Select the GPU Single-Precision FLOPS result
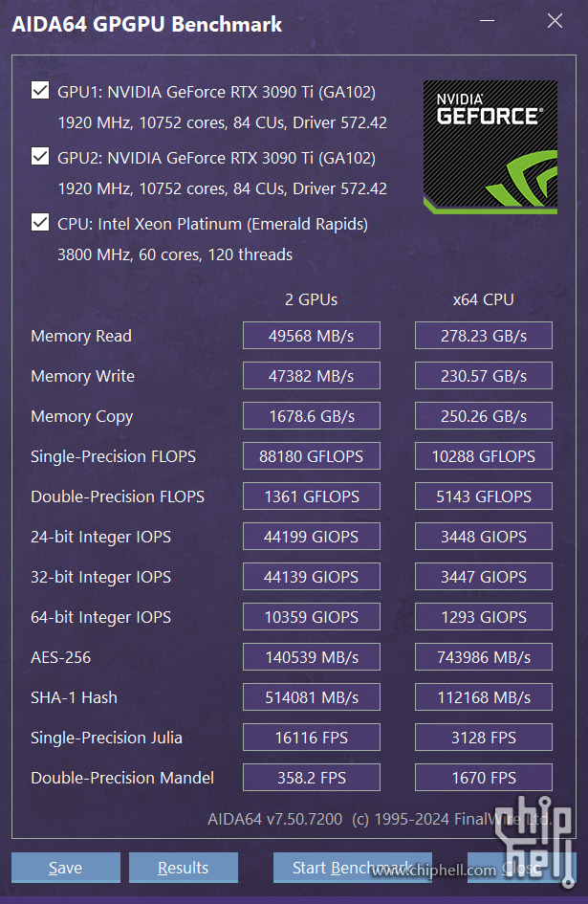The image size is (588, 904). tap(312, 456)
